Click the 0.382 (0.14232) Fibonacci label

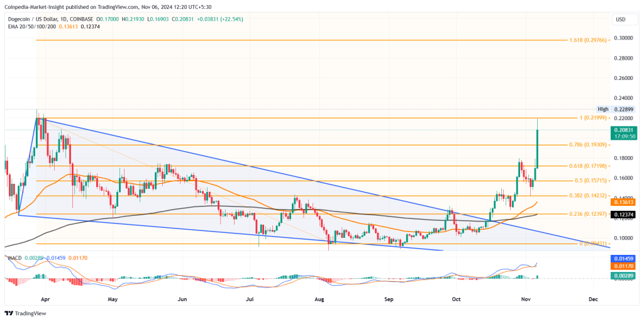[x=588, y=196]
